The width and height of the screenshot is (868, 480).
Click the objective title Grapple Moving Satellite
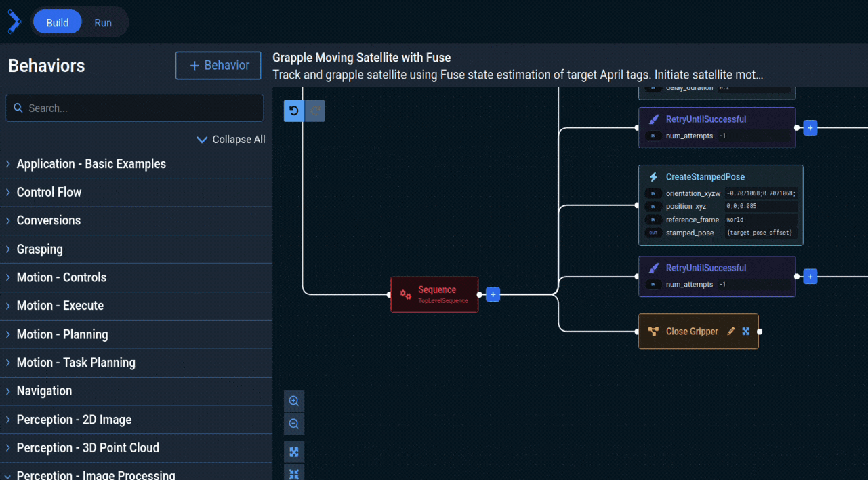pos(362,58)
